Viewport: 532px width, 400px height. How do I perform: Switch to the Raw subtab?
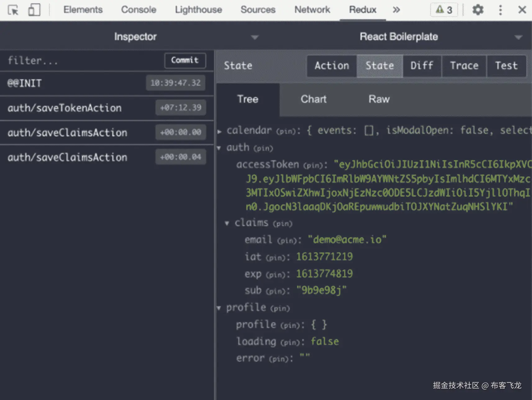tap(379, 99)
